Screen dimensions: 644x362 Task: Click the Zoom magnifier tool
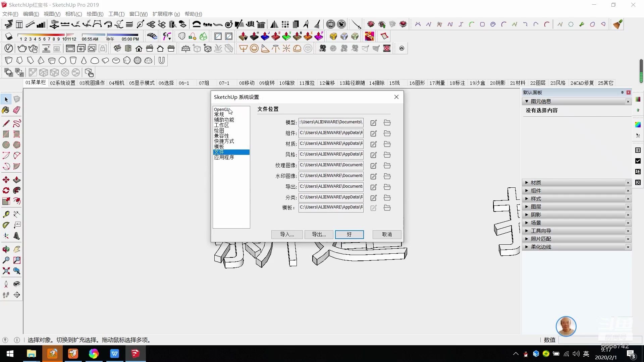pyautogui.click(x=6, y=260)
